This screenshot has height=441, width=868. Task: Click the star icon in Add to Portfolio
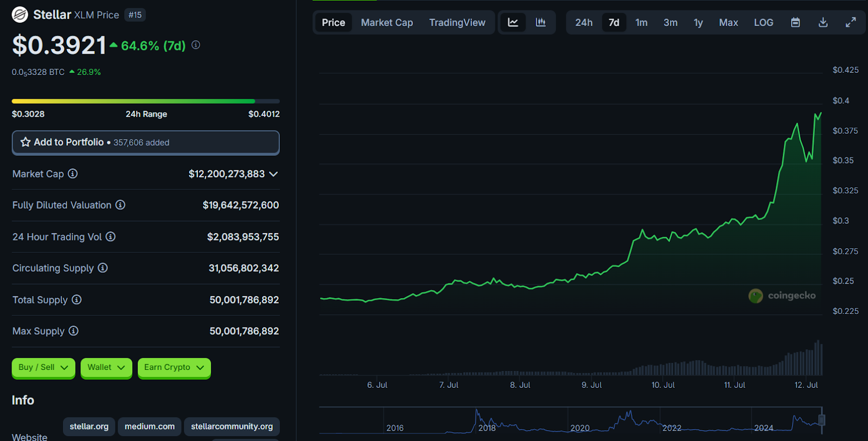click(25, 142)
